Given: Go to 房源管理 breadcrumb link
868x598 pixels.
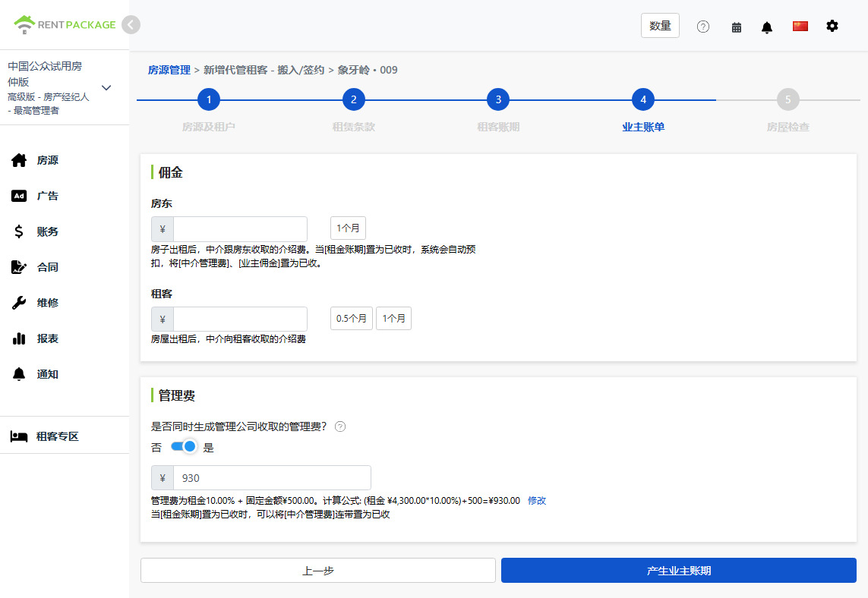Looking at the screenshot, I should coord(169,71).
